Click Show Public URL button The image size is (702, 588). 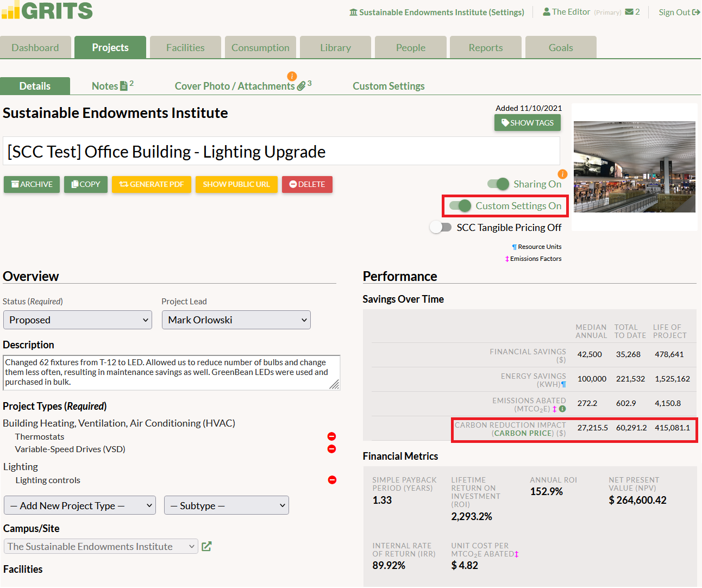[x=236, y=184]
